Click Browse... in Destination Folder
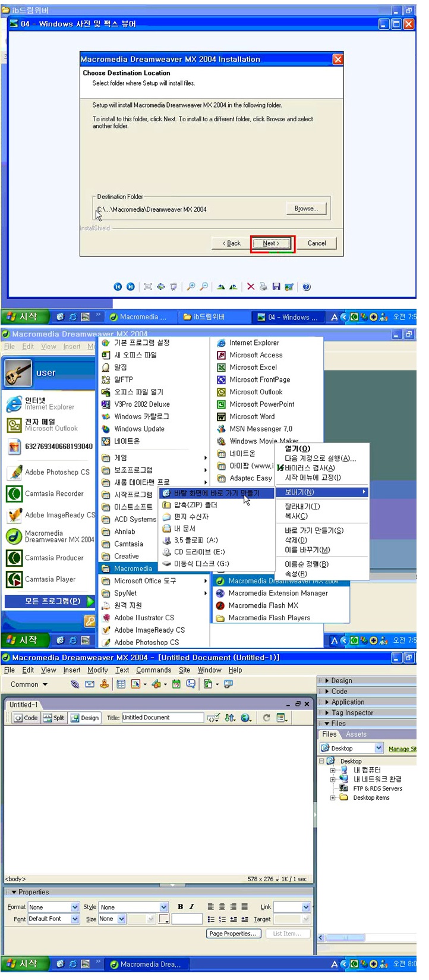Viewport: 429px width, 980px height. point(306,208)
